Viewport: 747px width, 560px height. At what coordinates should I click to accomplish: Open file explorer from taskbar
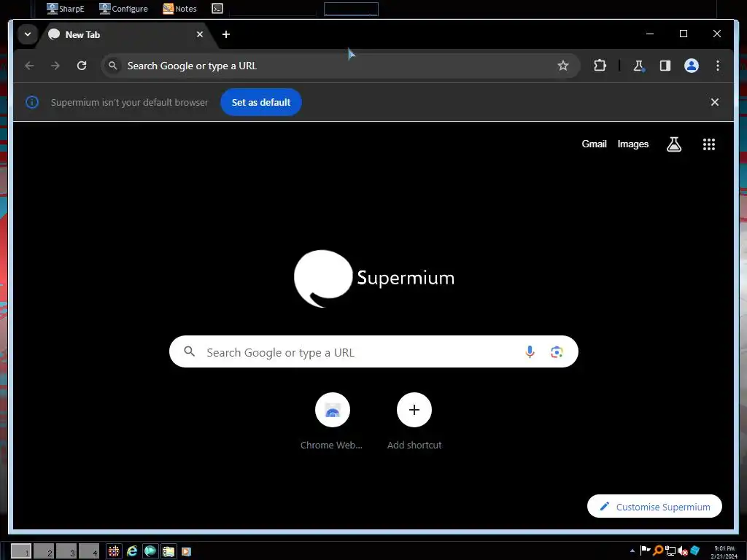point(169,551)
